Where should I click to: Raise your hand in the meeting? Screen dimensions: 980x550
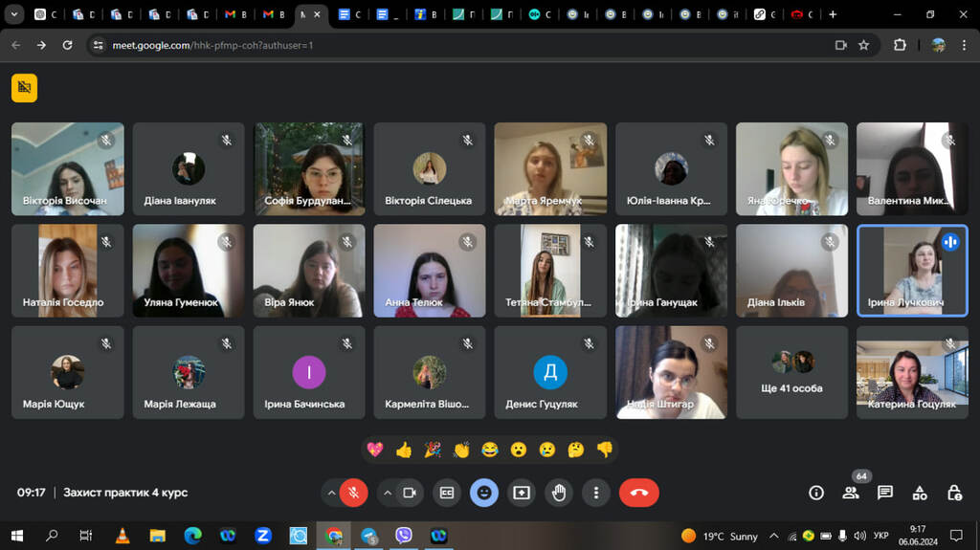click(559, 493)
